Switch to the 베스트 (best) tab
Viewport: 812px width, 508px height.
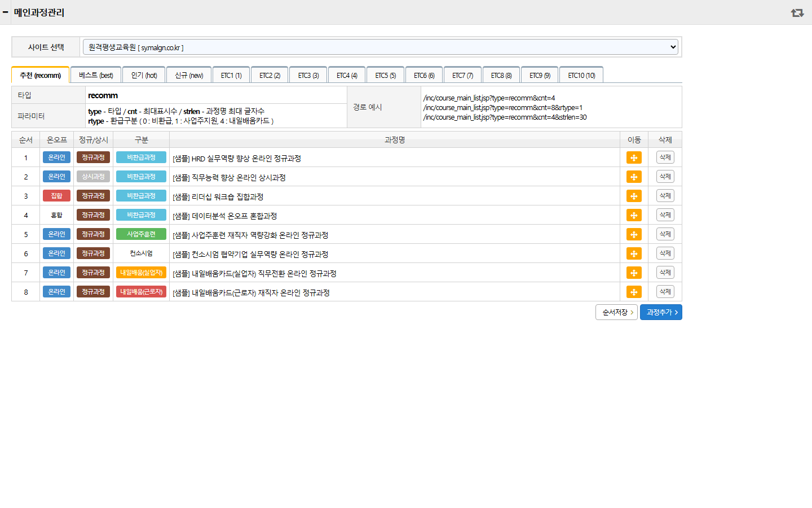96,75
